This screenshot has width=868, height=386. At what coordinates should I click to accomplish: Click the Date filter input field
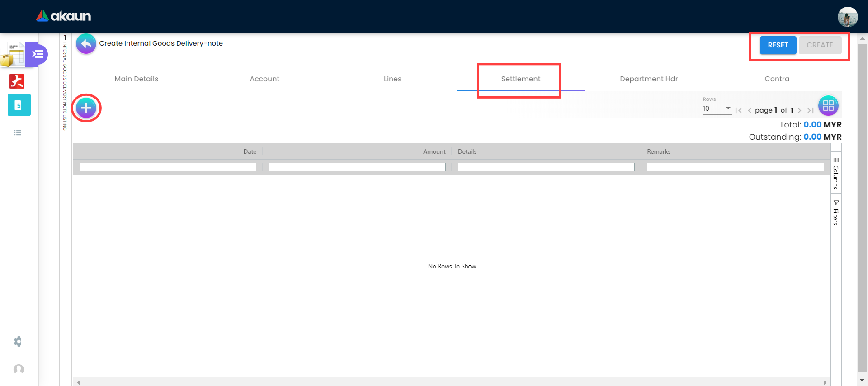pos(168,167)
